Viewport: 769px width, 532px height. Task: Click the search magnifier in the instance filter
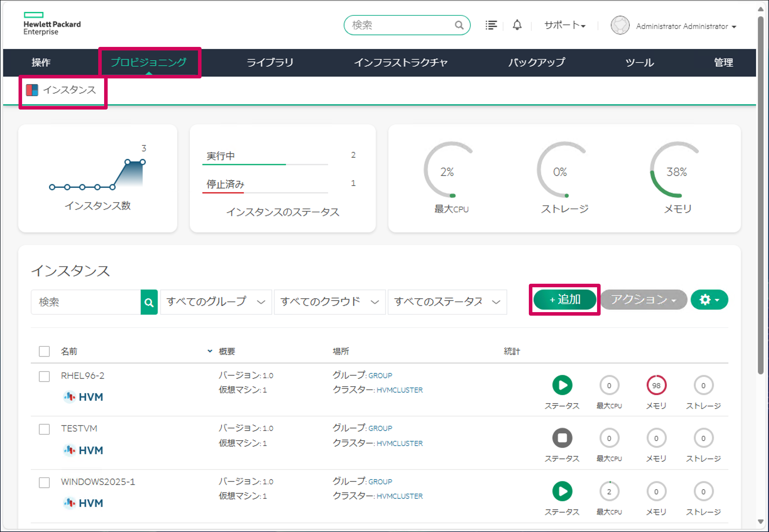click(149, 302)
